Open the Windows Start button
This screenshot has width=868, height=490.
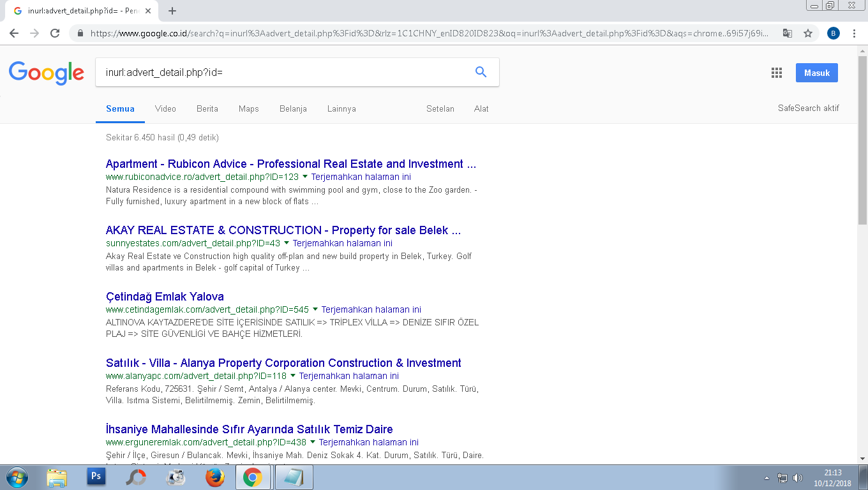tap(17, 477)
